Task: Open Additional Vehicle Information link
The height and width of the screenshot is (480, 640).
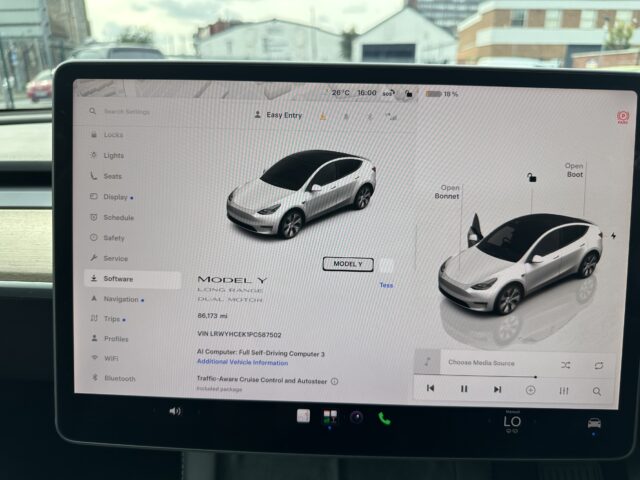Action: click(242, 362)
